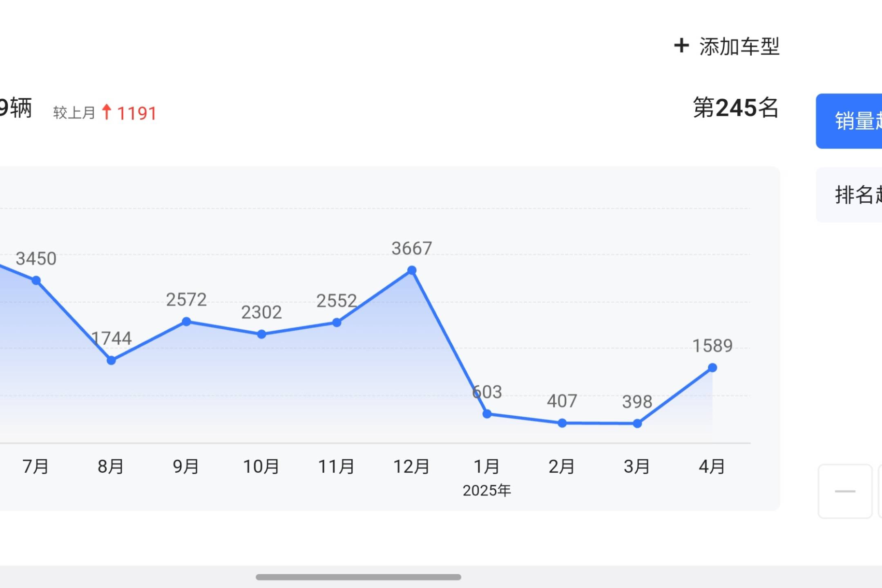Click the value label 603
The image size is (882, 588).
(487, 392)
